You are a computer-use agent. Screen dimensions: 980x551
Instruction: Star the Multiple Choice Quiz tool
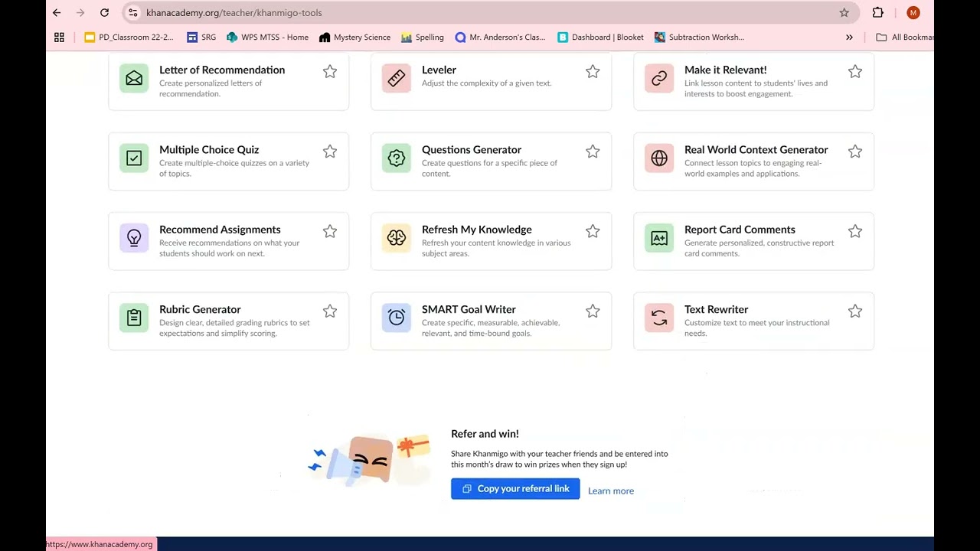(x=330, y=152)
